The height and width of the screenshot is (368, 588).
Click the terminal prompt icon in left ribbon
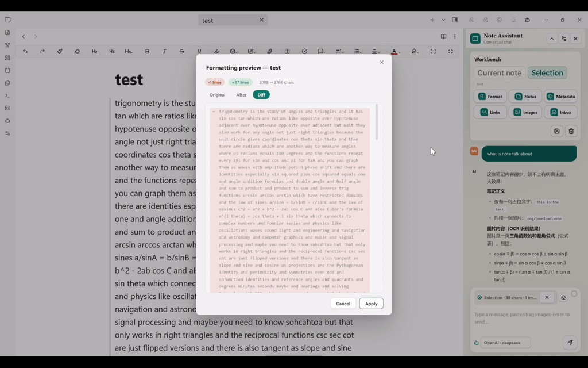[7, 96]
